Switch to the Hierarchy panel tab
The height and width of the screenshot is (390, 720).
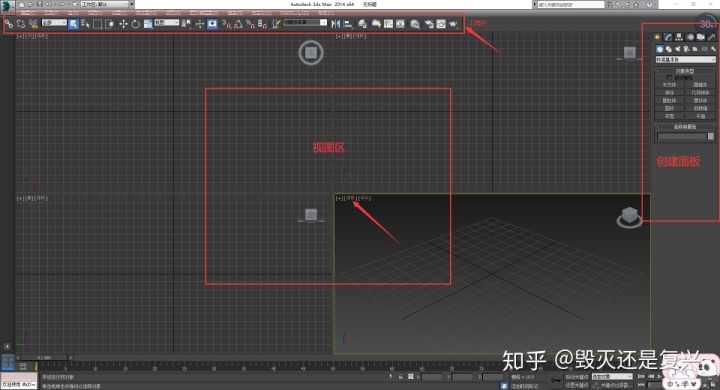pyautogui.click(x=679, y=37)
